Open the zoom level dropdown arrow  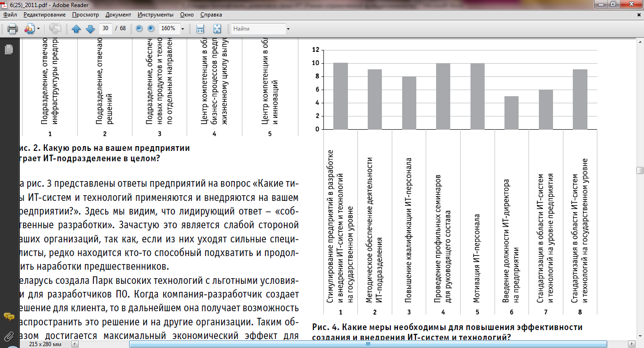coord(182,29)
